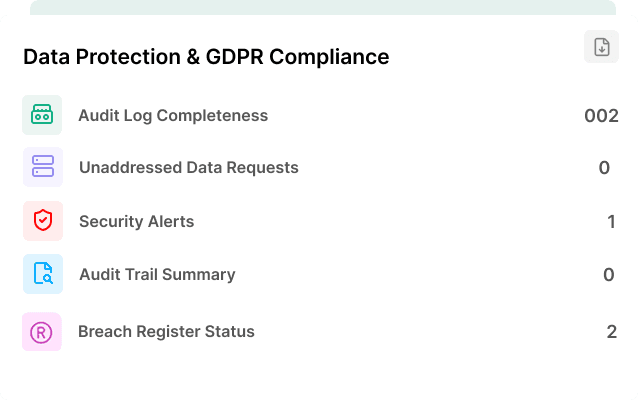
Task: Click the Security Alerts count of 1
Action: click(611, 222)
